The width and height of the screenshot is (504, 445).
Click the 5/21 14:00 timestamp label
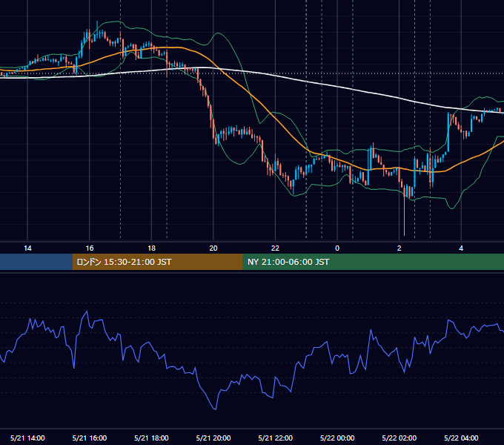[x=27, y=438]
